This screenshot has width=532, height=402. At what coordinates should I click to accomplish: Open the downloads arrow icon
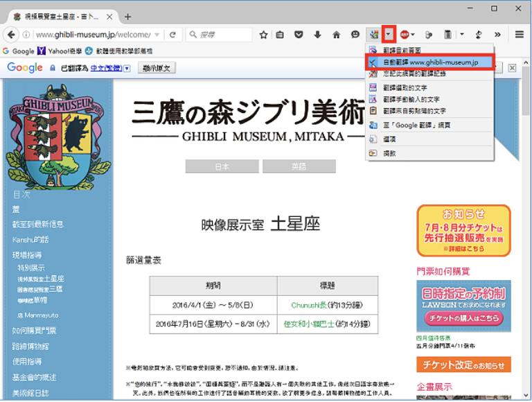point(317,35)
